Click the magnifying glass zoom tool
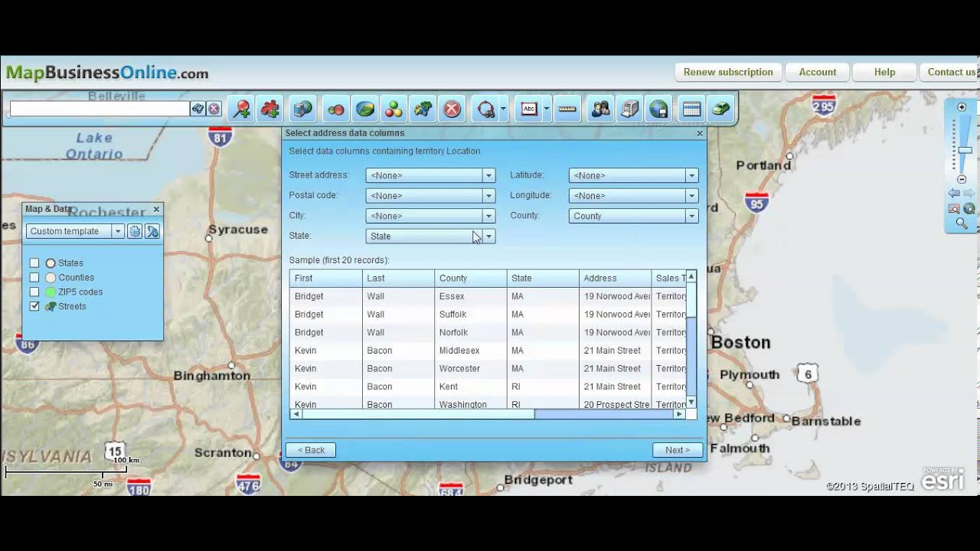Image resolution: width=980 pixels, height=551 pixels. pos(962,223)
